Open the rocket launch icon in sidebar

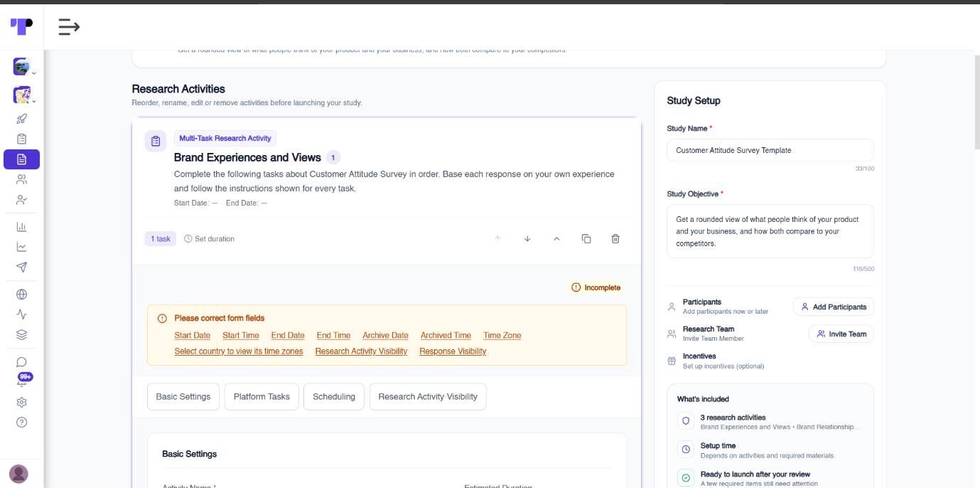point(21,119)
